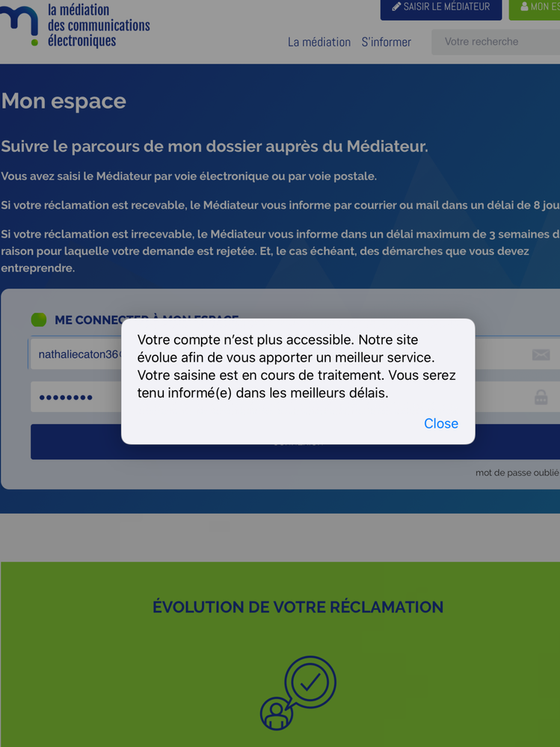Click the green square beside Me connecter
The image size is (560, 747).
[39, 320]
